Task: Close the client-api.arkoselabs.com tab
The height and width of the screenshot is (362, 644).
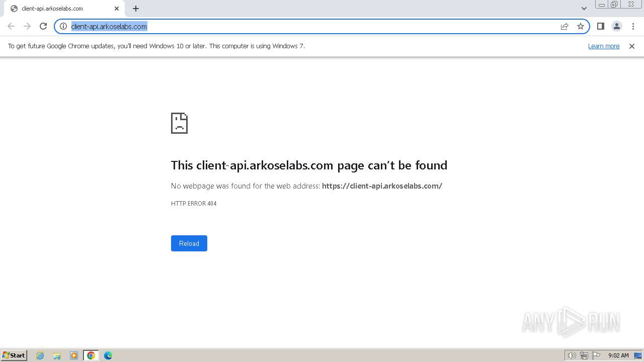Action: [x=117, y=9]
